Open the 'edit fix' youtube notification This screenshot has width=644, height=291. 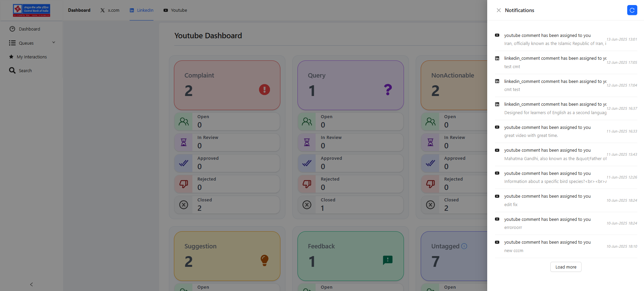pos(566,200)
